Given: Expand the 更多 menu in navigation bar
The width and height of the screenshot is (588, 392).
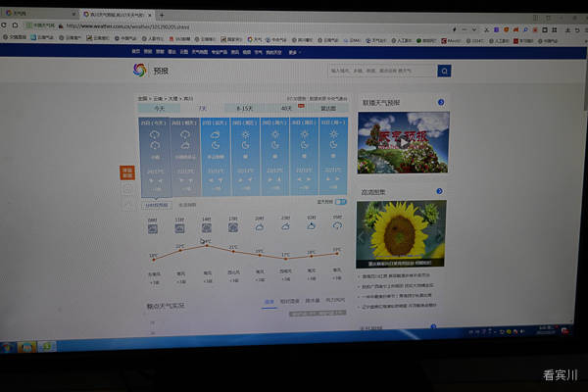Looking at the screenshot, I should coord(294,53).
